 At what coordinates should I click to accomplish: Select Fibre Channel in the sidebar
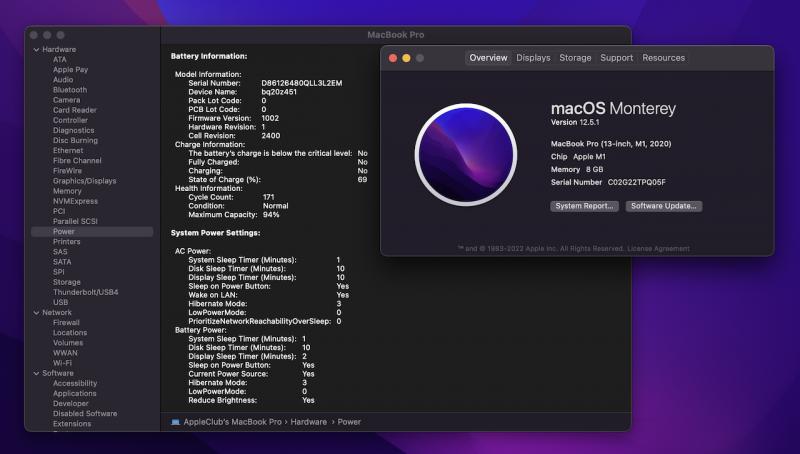pos(77,161)
